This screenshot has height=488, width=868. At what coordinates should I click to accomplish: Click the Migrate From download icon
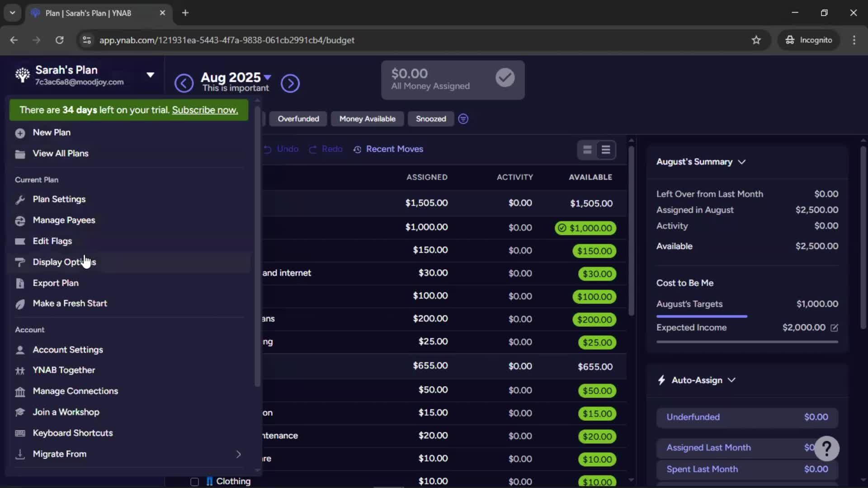coord(20,454)
